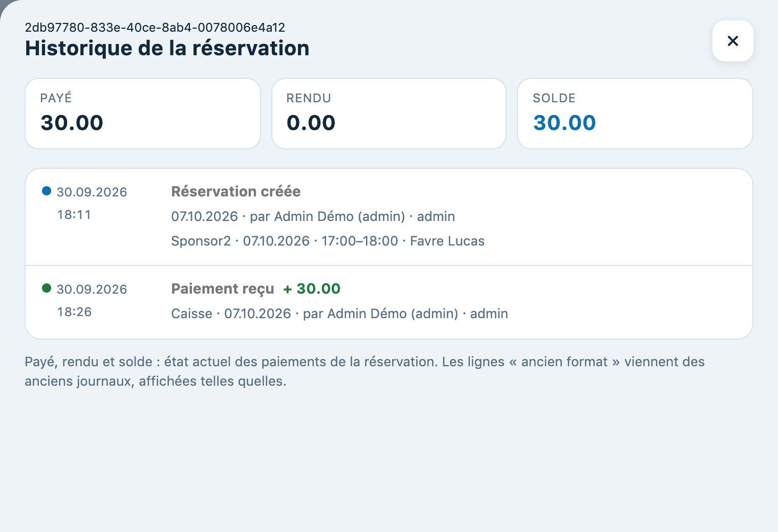
Task: Click the PAYÉ label
Action: [56, 98]
